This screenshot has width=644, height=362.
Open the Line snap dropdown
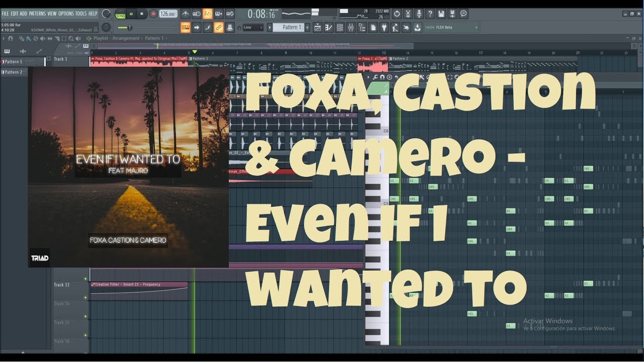pos(253,28)
